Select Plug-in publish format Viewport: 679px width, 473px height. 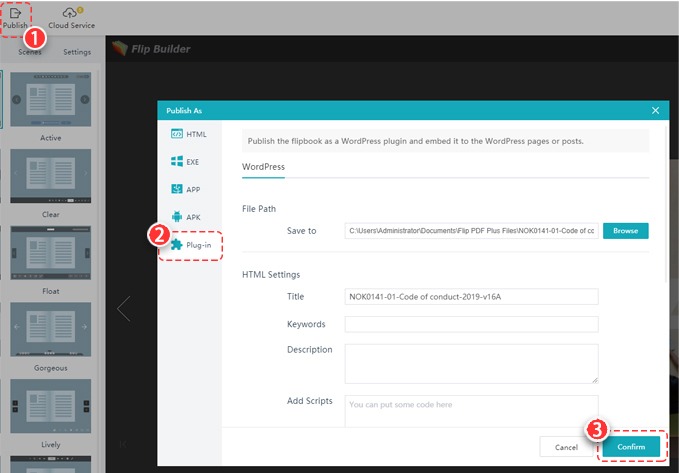coord(191,245)
